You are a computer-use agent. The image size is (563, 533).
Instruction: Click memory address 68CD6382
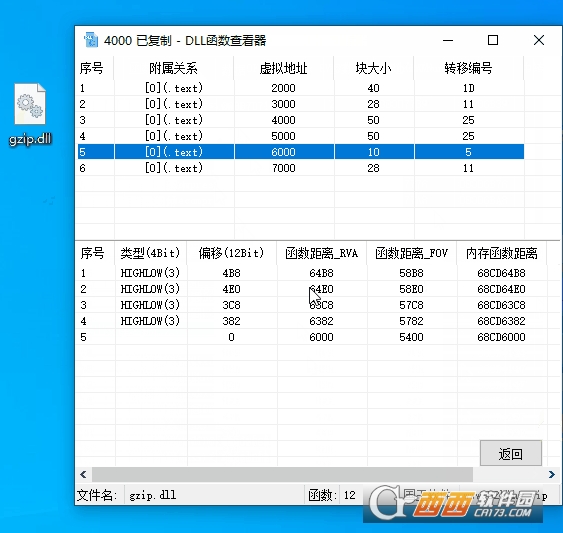pos(502,321)
